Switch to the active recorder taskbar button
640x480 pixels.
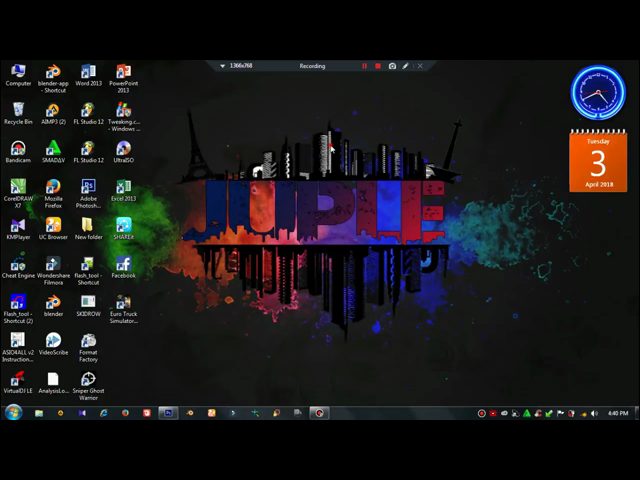(x=319, y=413)
